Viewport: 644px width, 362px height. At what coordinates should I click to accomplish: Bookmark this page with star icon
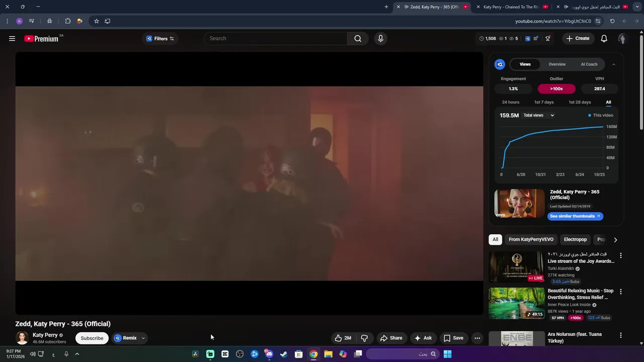97,21
